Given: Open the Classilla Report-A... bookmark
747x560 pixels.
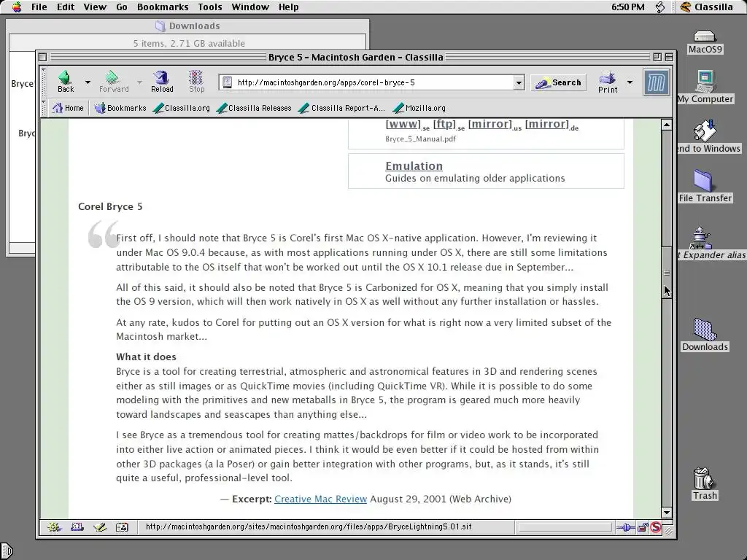Looking at the screenshot, I should [341, 108].
